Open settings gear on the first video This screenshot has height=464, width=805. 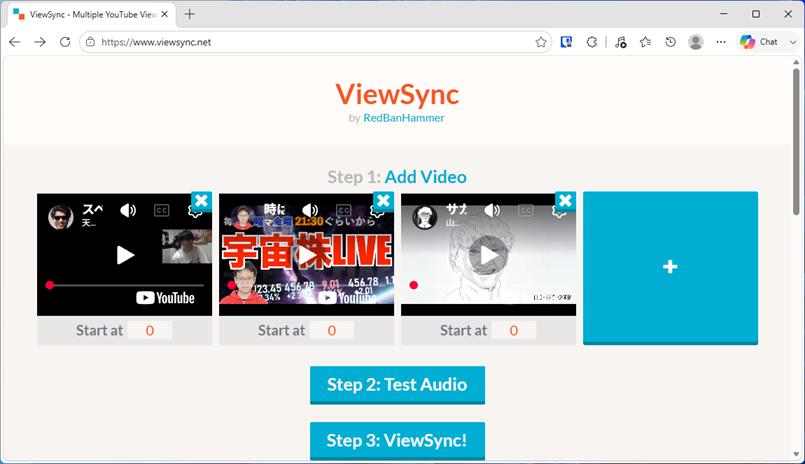(195, 210)
